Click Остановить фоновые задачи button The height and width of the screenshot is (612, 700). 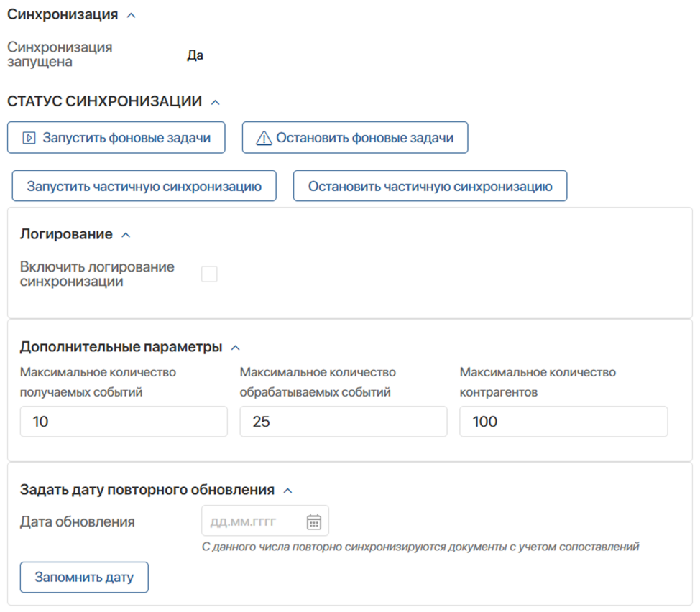[x=355, y=138]
